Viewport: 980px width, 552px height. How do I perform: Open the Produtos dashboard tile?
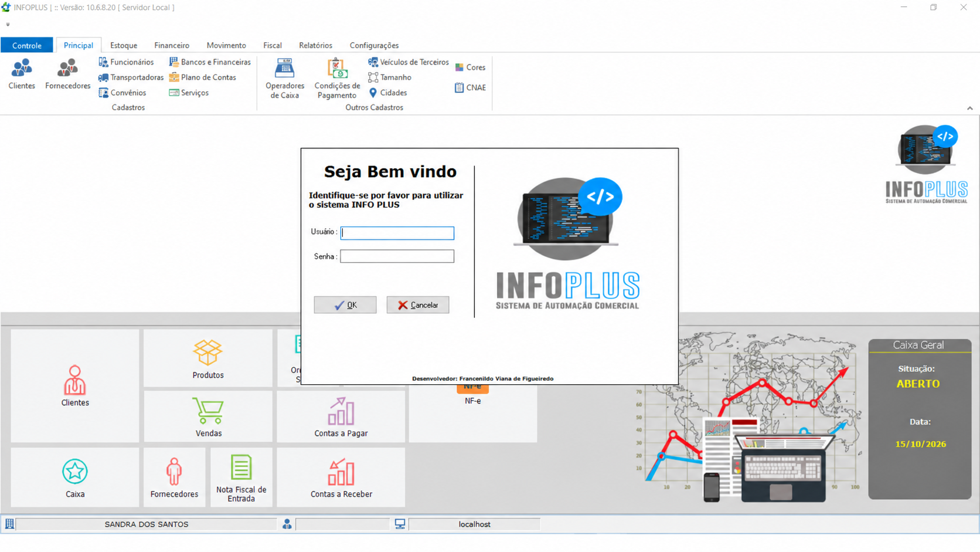[x=208, y=358]
